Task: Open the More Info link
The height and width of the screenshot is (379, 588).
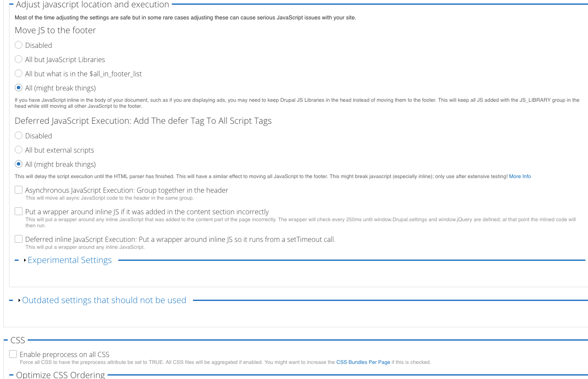Action: (x=520, y=176)
